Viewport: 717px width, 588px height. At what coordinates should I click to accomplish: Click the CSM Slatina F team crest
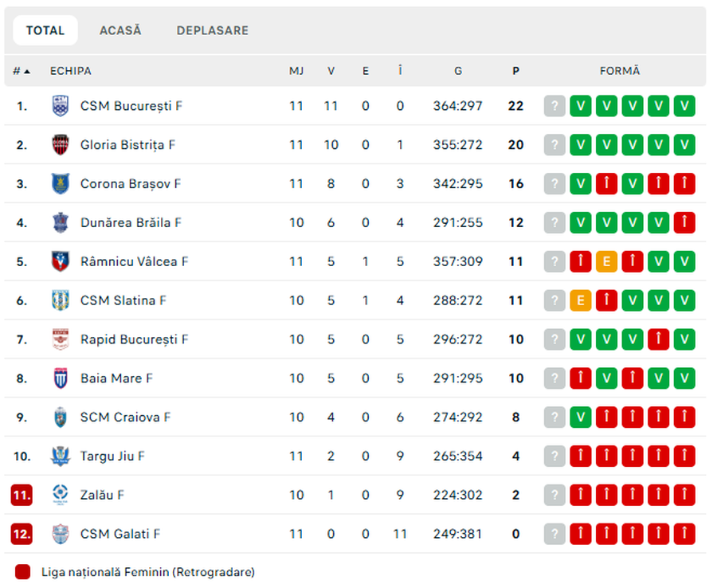61,300
